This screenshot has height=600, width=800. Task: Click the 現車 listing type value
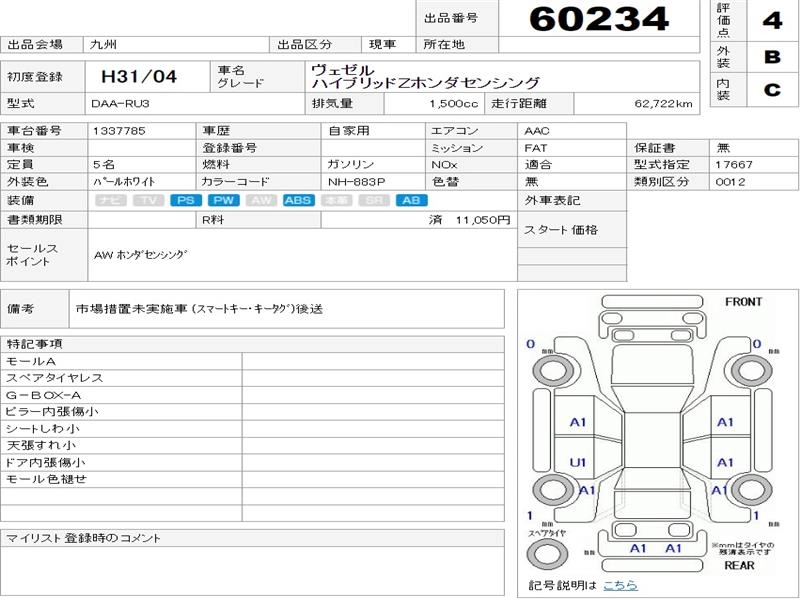click(x=383, y=44)
